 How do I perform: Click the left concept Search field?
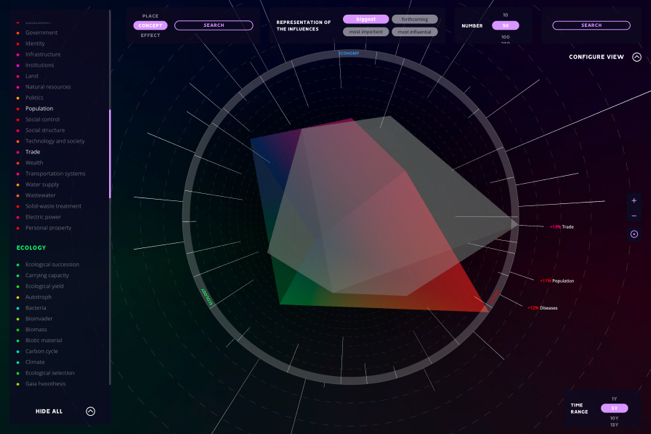pyautogui.click(x=214, y=25)
